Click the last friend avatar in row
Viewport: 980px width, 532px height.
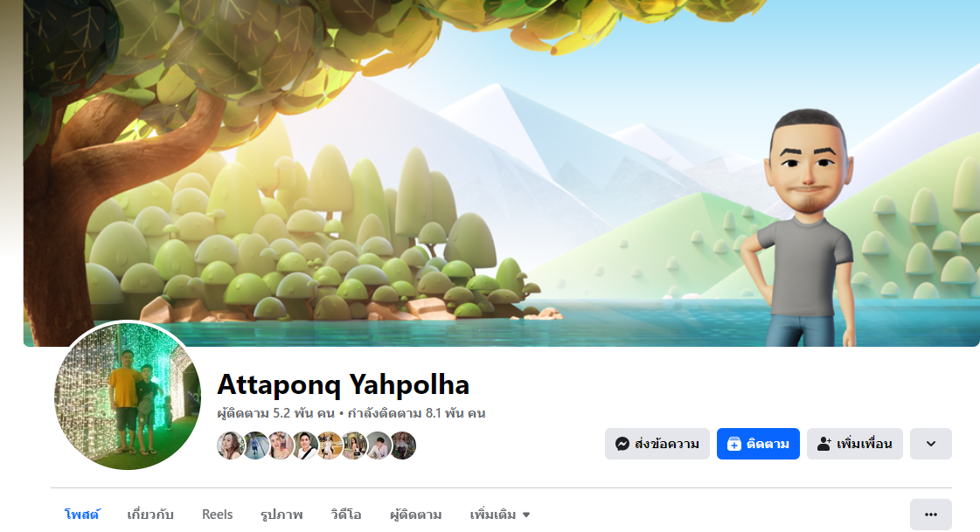click(x=403, y=446)
